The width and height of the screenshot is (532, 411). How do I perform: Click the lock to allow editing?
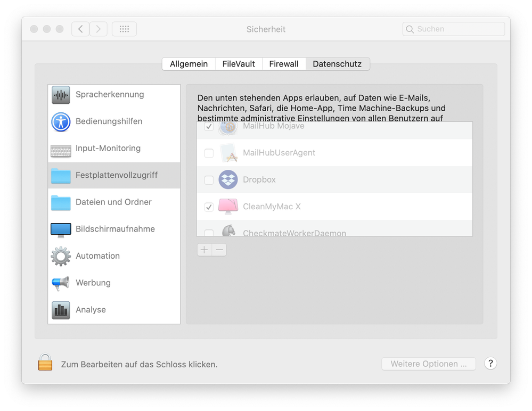(x=45, y=362)
